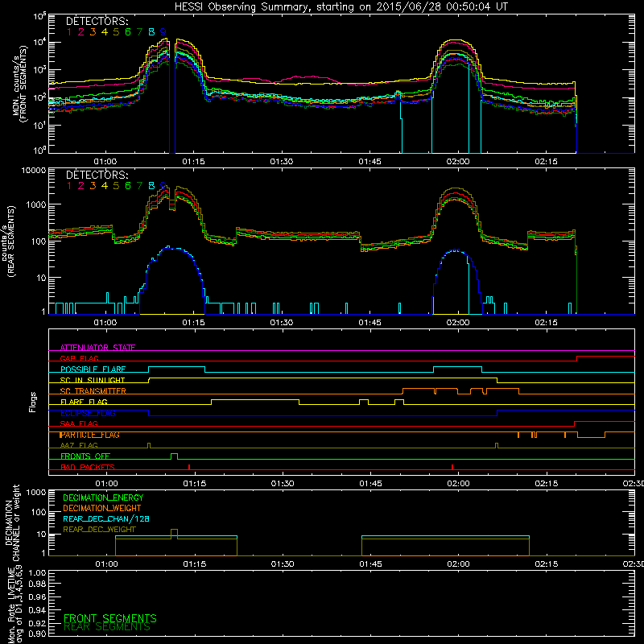644x644 pixels.
Task: Click the 02:15 tick label under the rear segments plot
Action: [x=547, y=323]
